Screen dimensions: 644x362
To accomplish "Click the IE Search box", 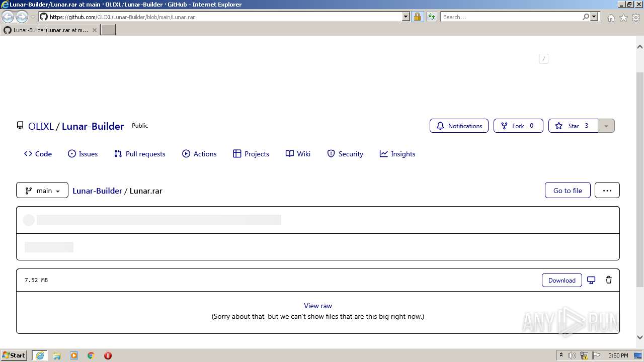I will 511,17.
